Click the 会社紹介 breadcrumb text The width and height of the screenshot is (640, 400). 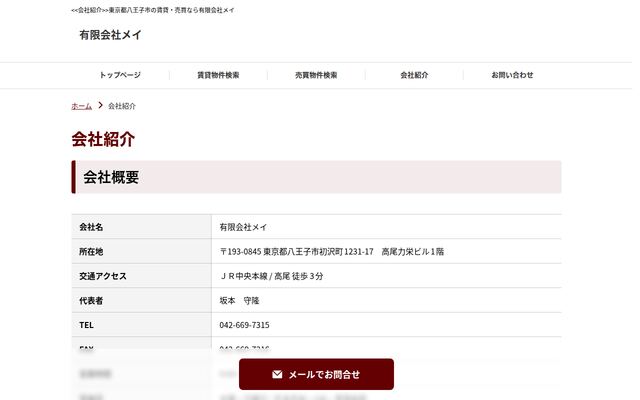click(122, 106)
